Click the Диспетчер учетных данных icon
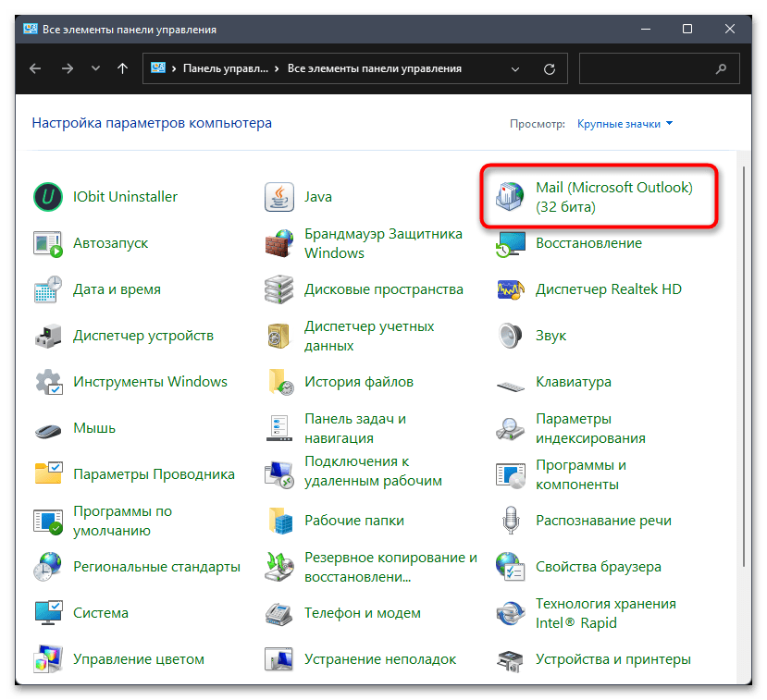The height and width of the screenshot is (700, 767). pos(278,336)
